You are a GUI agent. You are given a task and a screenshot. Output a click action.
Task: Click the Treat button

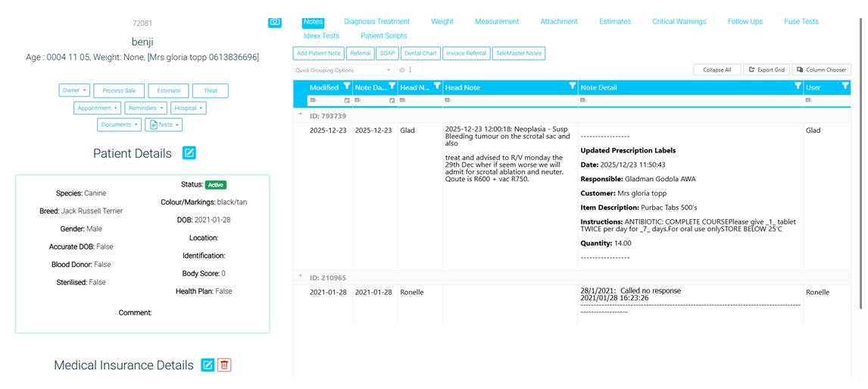click(x=211, y=90)
